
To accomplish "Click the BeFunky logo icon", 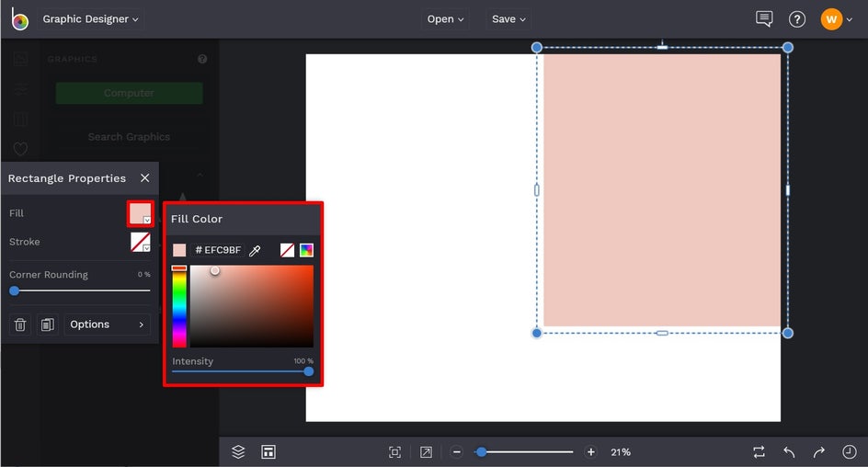I will (x=19, y=18).
